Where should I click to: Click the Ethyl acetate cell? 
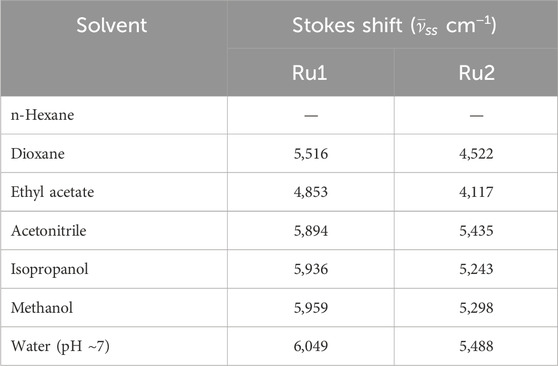coord(52,192)
